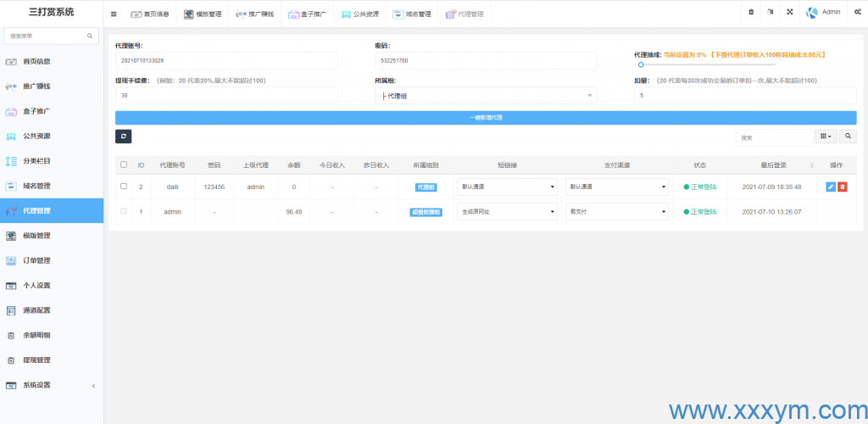Click the 代理账号 input field
This screenshot has width=868, height=424.
point(226,61)
